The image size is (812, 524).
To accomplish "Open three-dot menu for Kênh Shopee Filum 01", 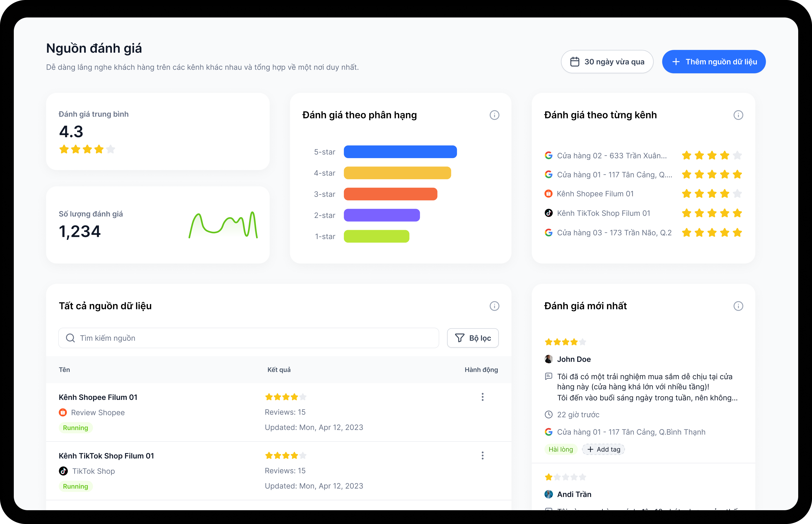I will point(482,397).
